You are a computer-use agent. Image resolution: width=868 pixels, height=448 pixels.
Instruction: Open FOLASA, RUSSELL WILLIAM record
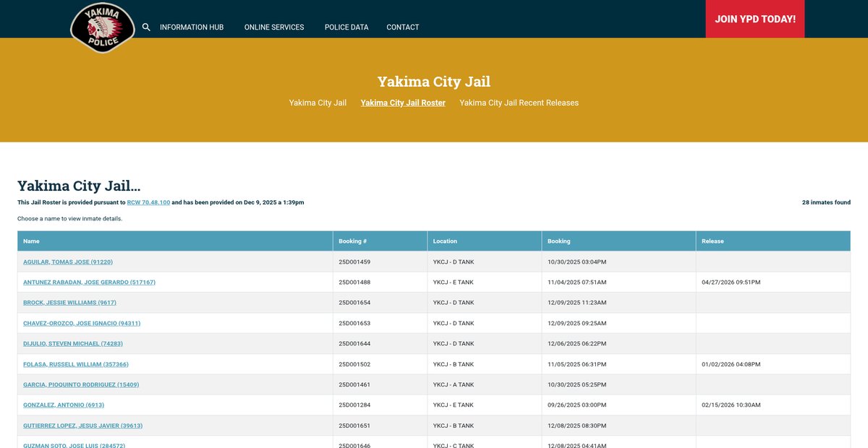click(76, 364)
